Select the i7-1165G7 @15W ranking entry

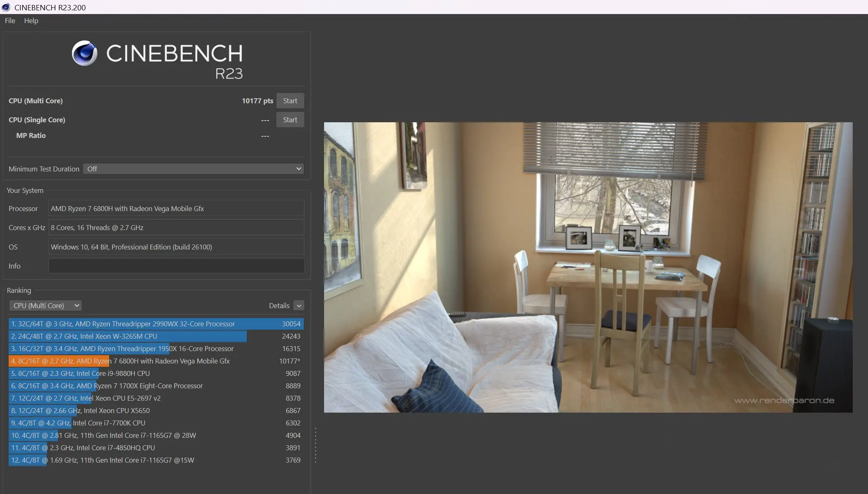click(156, 460)
